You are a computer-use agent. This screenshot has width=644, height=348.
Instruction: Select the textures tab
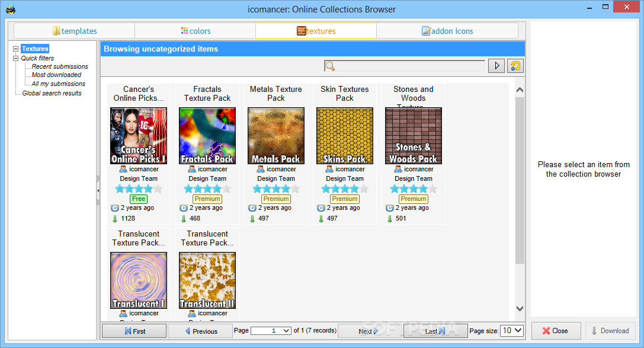(316, 31)
